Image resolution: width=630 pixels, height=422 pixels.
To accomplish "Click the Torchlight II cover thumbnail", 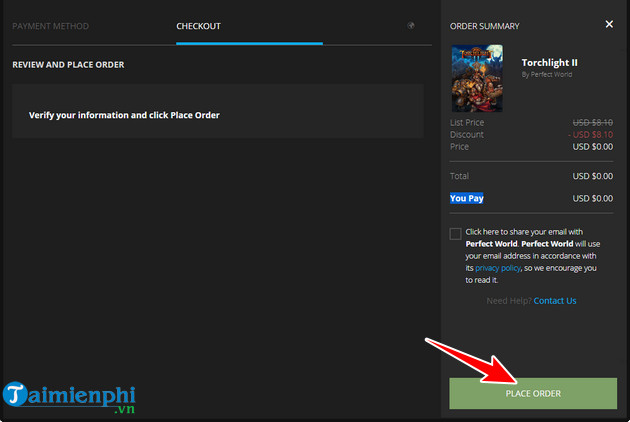I will pyautogui.click(x=477, y=78).
